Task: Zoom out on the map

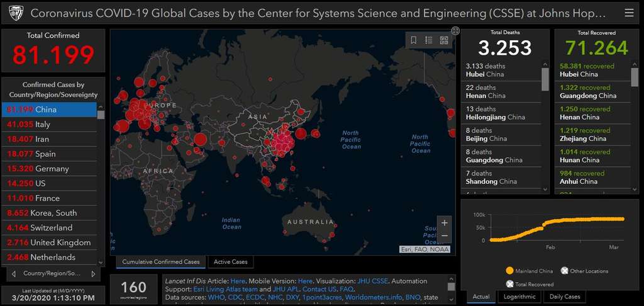Action: click(x=445, y=236)
